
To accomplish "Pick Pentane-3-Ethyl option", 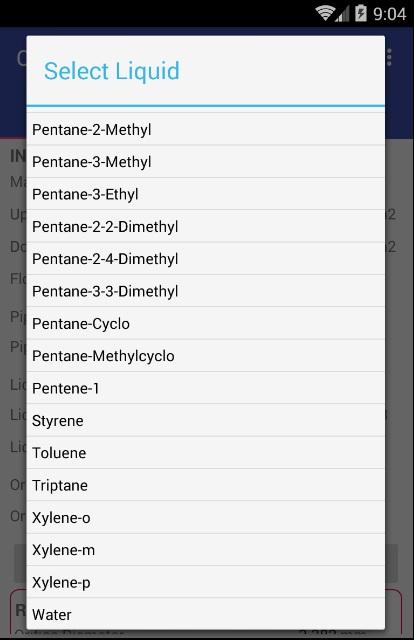I will click(206, 194).
